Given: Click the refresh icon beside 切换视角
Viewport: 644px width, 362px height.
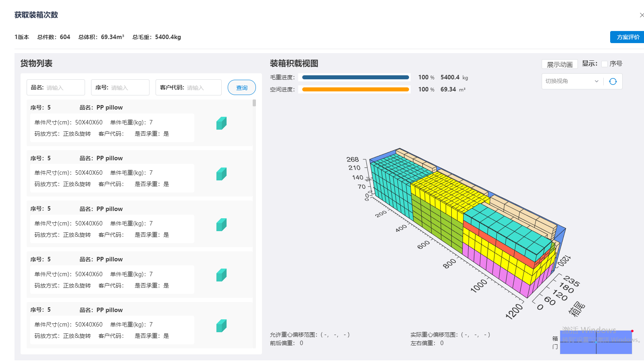Looking at the screenshot, I should [x=613, y=81].
